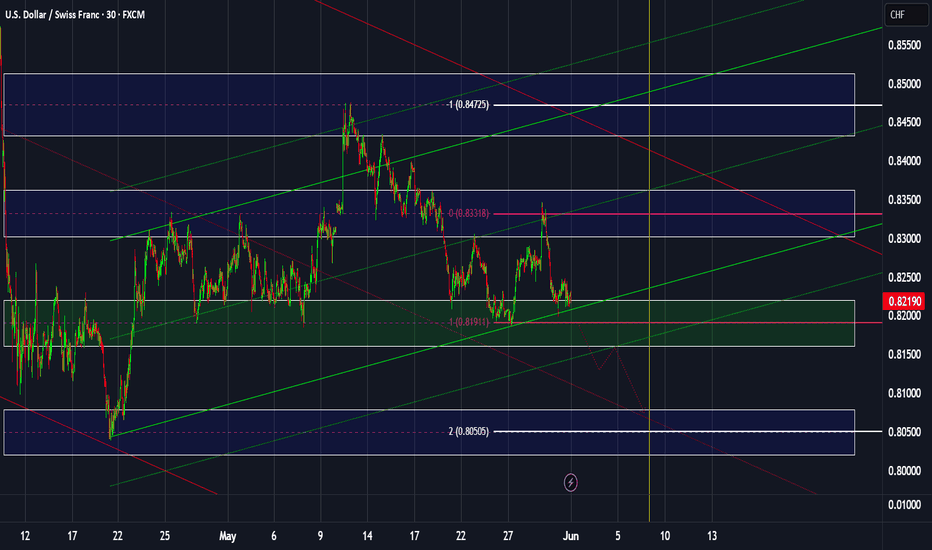Screen dimensions: 932x550
Task: Click the 0.81000 price axis label
Action: (x=904, y=393)
